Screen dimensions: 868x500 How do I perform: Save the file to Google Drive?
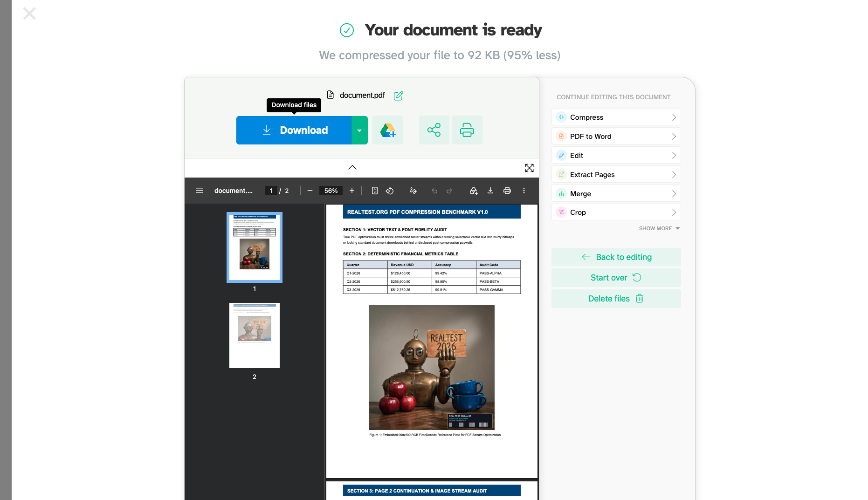tap(387, 130)
